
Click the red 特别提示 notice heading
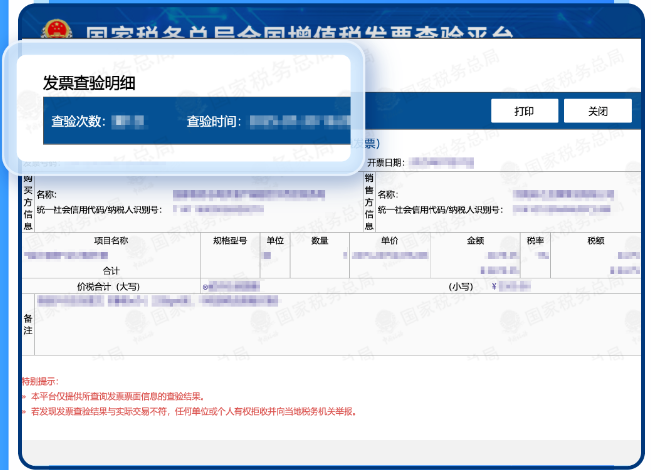(40, 382)
